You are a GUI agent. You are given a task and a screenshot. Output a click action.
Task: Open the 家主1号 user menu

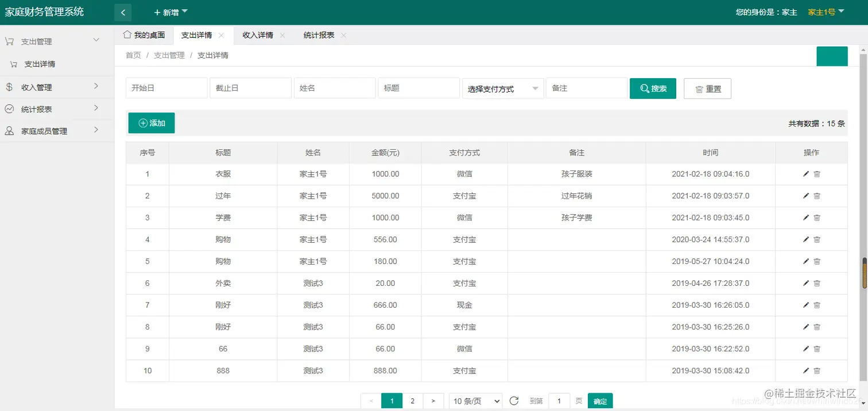826,12
